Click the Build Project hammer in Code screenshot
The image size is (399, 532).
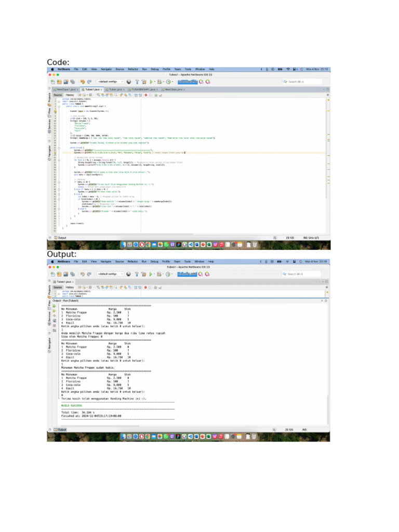coord(137,82)
